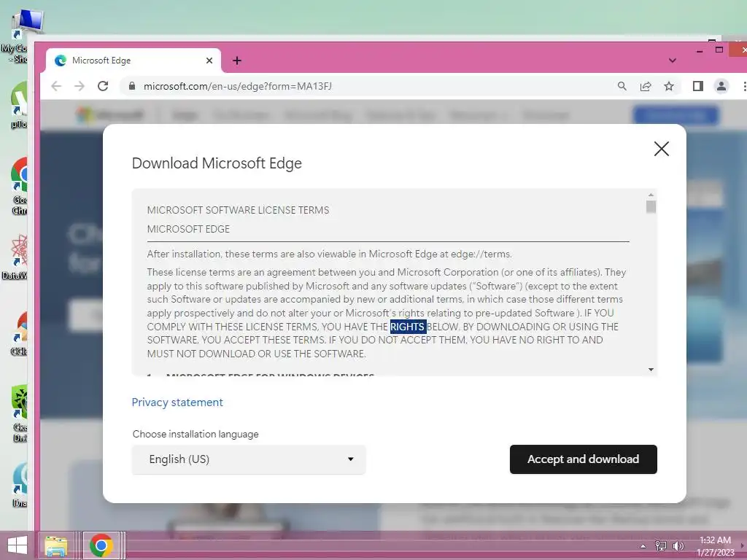Click the MICROSOFT EDGE heading text
Image resolution: width=747 pixels, height=560 pixels.
(x=188, y=229)
